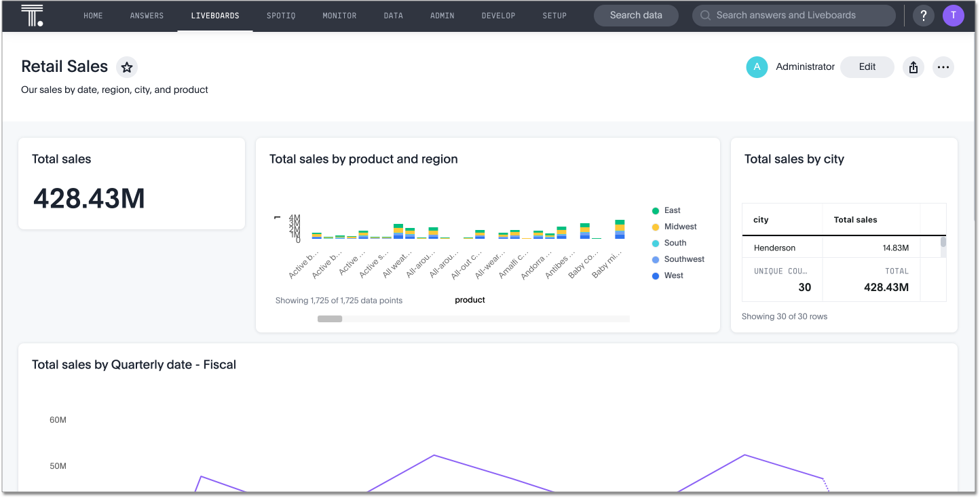
Task: Favorite the Retail Sales liveboard via star icon
Action: pos(127,66)
